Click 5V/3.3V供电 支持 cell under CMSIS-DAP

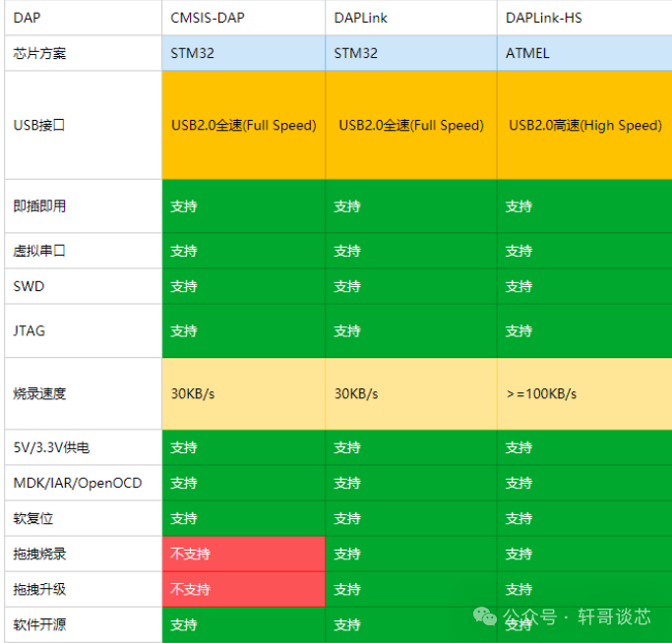pyautogui.click(x=243, y=447)
